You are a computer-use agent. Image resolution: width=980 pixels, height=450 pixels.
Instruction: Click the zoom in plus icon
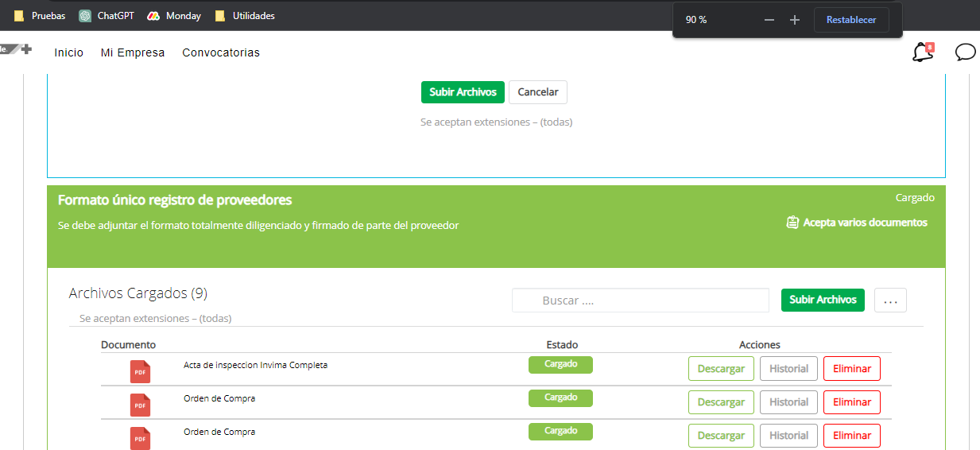point(795,20)
